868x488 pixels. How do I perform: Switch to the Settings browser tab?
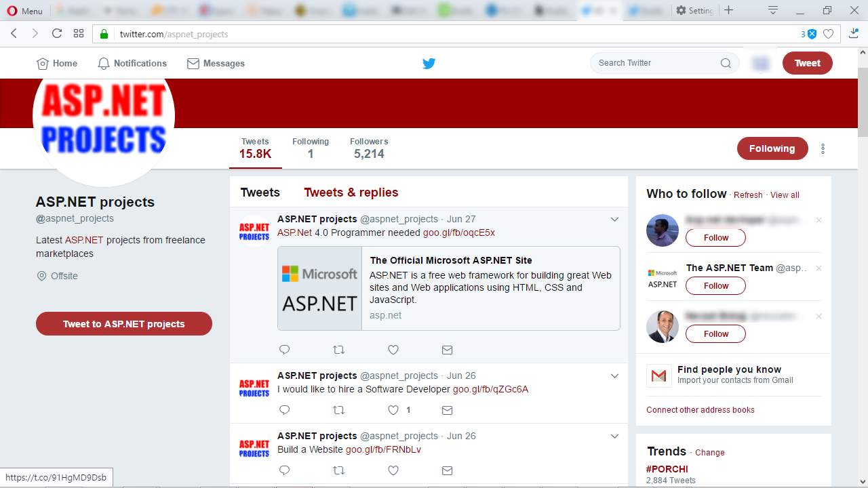pyautogui.click(x=694, y=10)
